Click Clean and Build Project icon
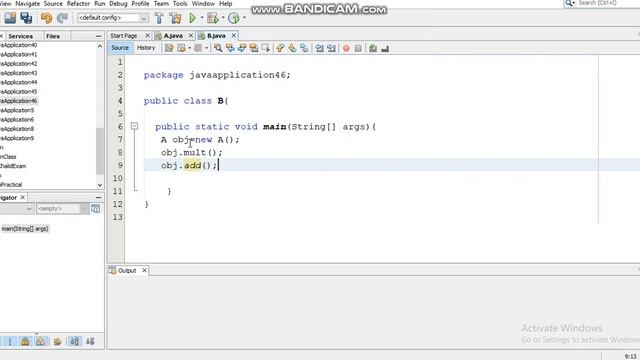Image resolution: width=640 pixels, height=360 pixels. click(176, 18)
